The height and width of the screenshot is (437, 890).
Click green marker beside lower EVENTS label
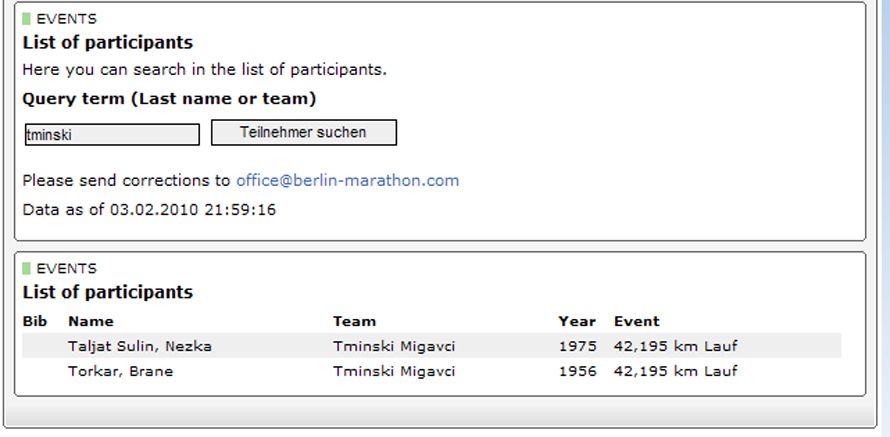click(27, 268)
